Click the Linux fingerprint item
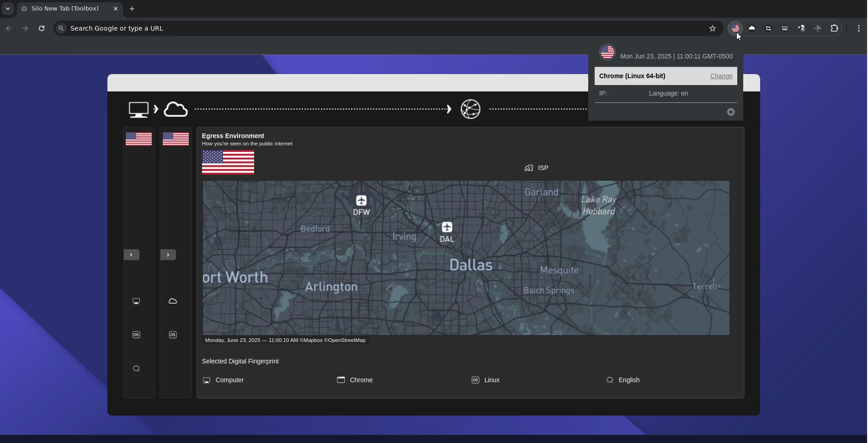This screenshot has width=868, height=443. 486,380
